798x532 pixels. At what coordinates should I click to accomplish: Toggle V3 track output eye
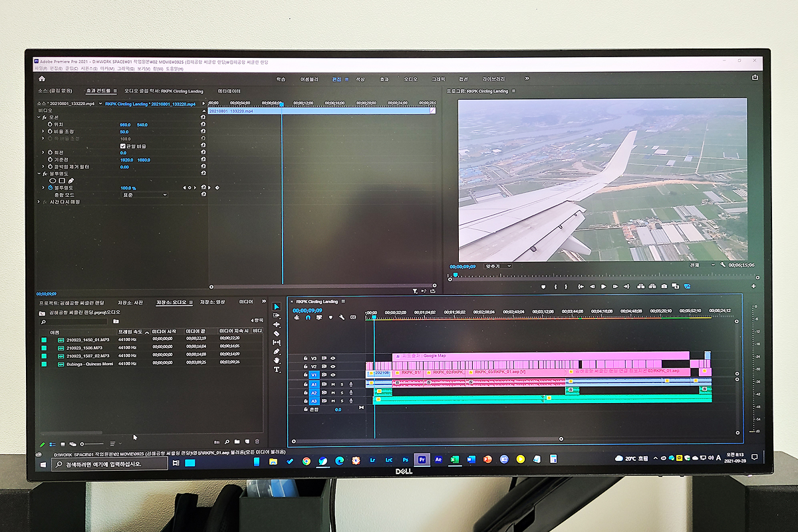click(x=333, y=358)
